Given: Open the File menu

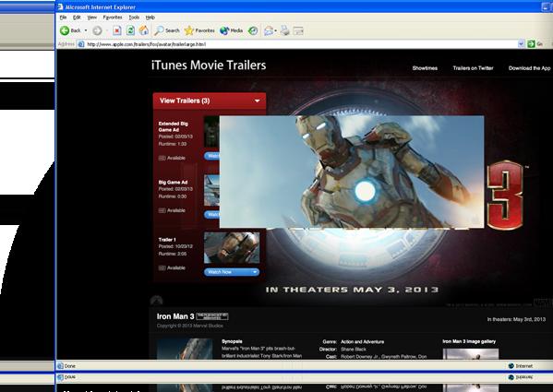Looking at the screenshot, I should pos(63,18).
